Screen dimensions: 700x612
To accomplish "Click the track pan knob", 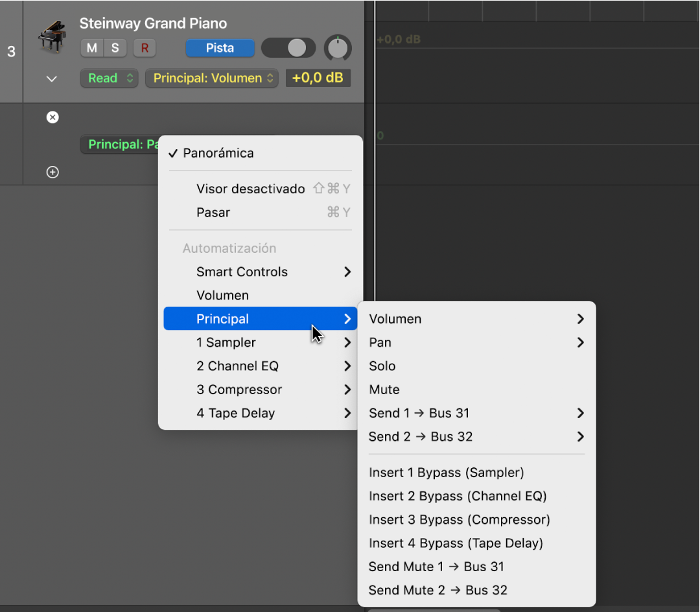I will pyautogui.click(x=338, y=48).
